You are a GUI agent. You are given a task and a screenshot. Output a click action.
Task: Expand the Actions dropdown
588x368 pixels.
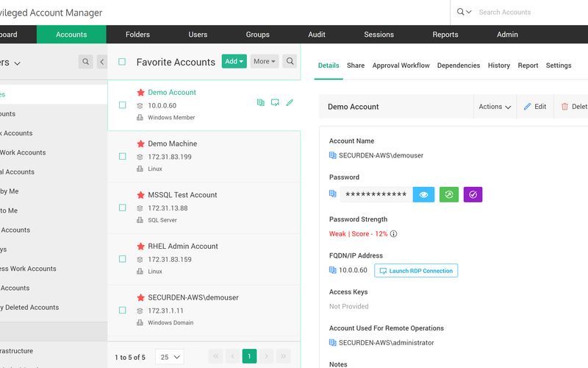[x=495, y=107]
